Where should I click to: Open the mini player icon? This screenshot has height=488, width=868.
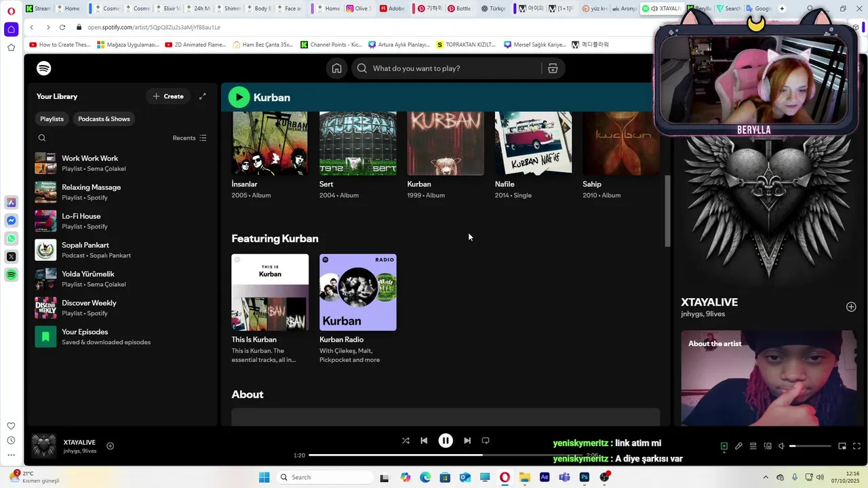pos(842,446)
